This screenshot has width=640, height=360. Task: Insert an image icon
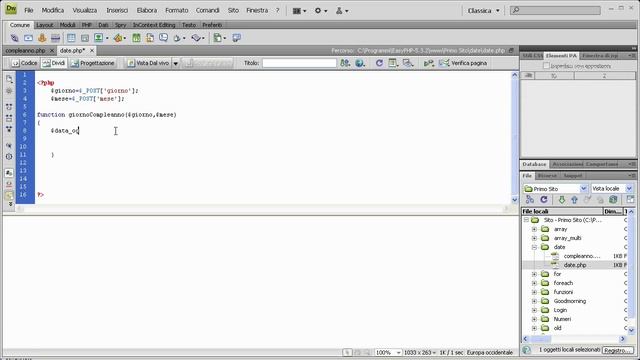click(99, 38)
